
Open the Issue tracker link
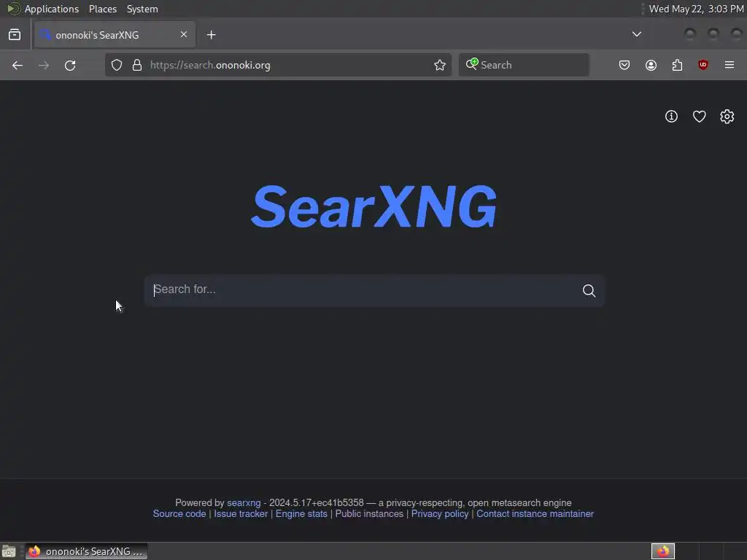point(241,514)
